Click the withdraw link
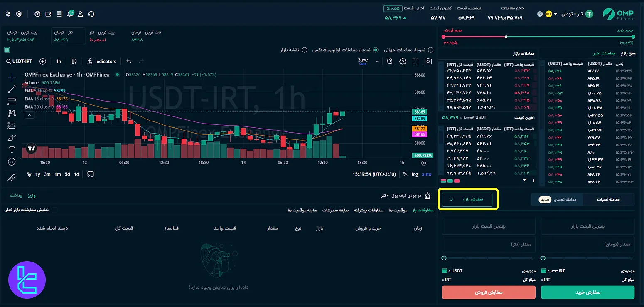Screen dimensions: 644x307 coord(15,195)
